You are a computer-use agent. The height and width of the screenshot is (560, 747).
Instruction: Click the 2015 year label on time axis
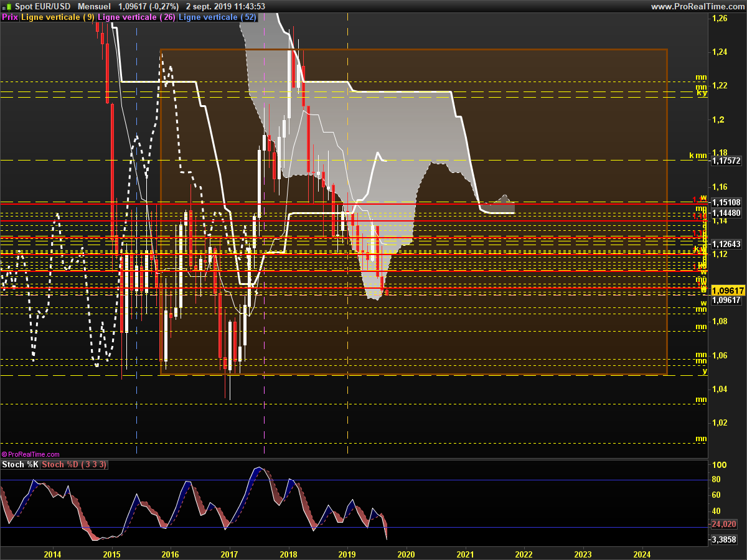[111, 554]
